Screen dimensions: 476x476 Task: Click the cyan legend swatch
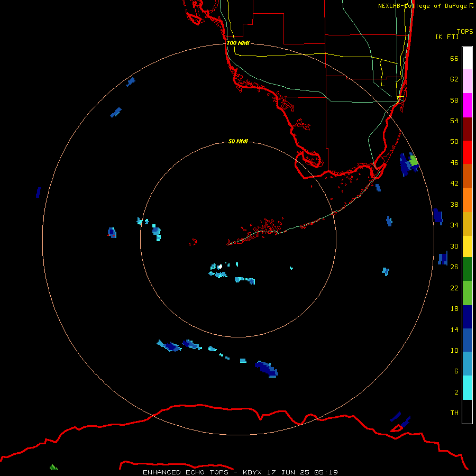coord(467,388)
